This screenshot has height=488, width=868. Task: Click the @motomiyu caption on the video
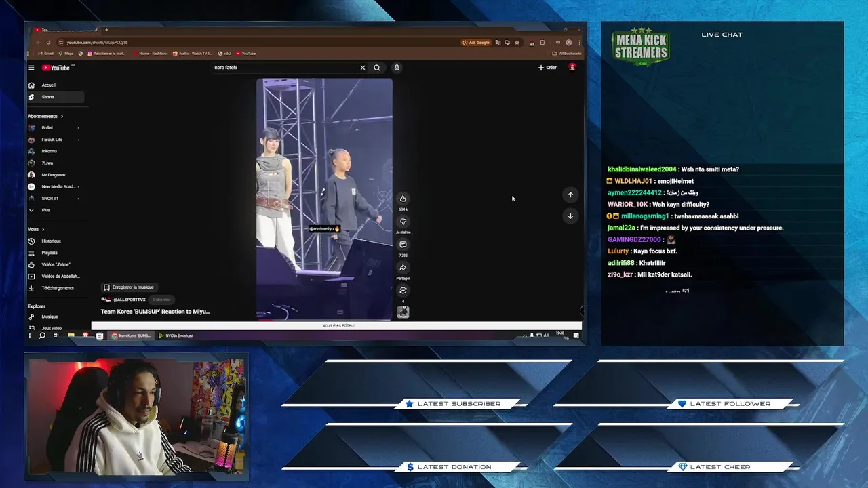[x=324, y=229]
